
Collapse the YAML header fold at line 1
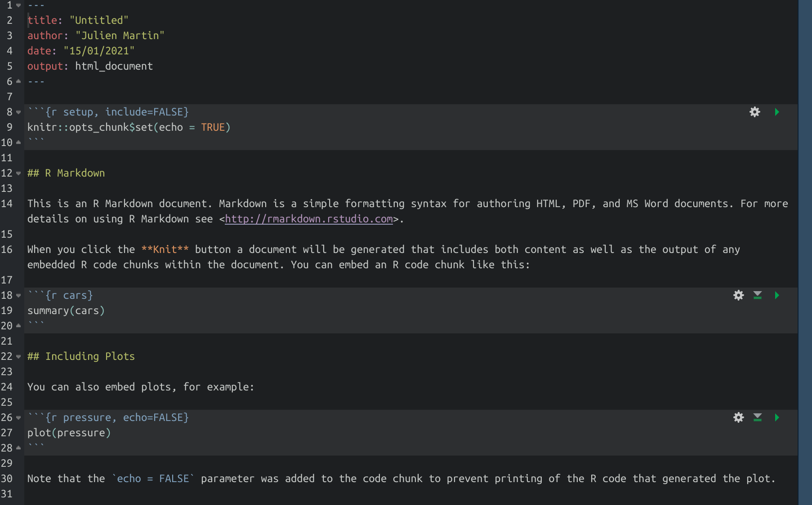pyautogui.click(x=18, y=5)
